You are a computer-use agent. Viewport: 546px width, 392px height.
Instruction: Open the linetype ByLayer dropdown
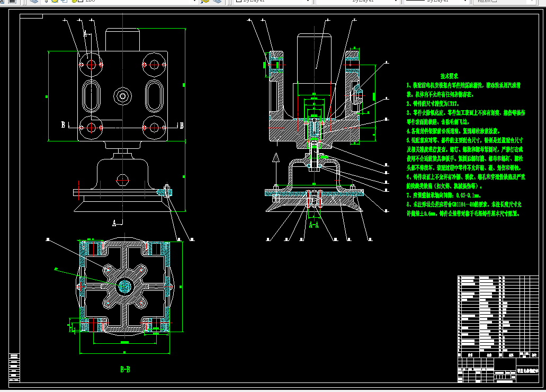(356, 2)
